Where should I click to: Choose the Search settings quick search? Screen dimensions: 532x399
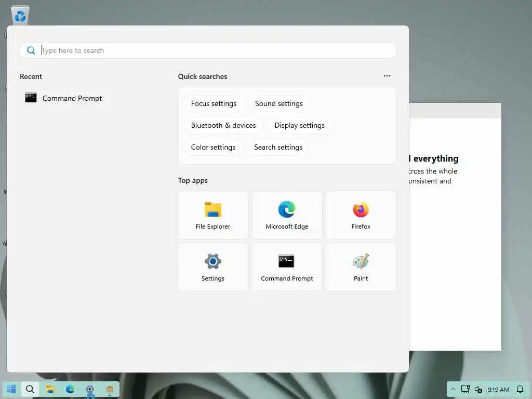point(278,147)
